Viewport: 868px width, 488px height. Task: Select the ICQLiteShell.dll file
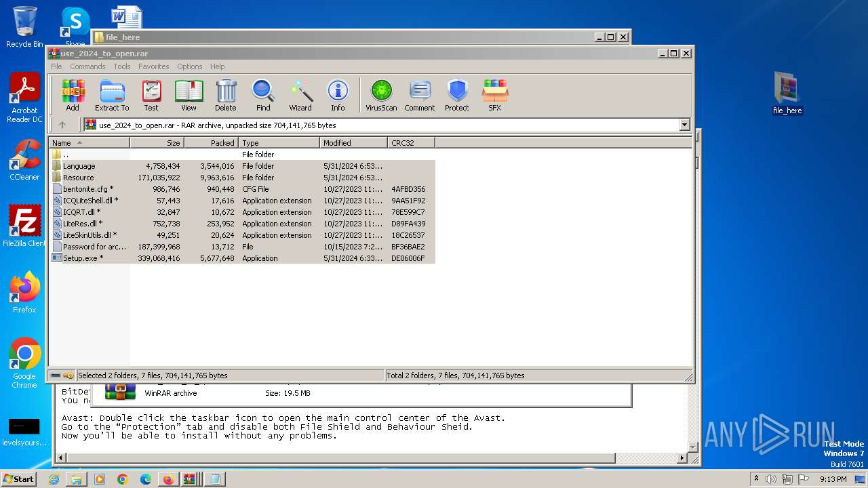(x=242, y=201)
